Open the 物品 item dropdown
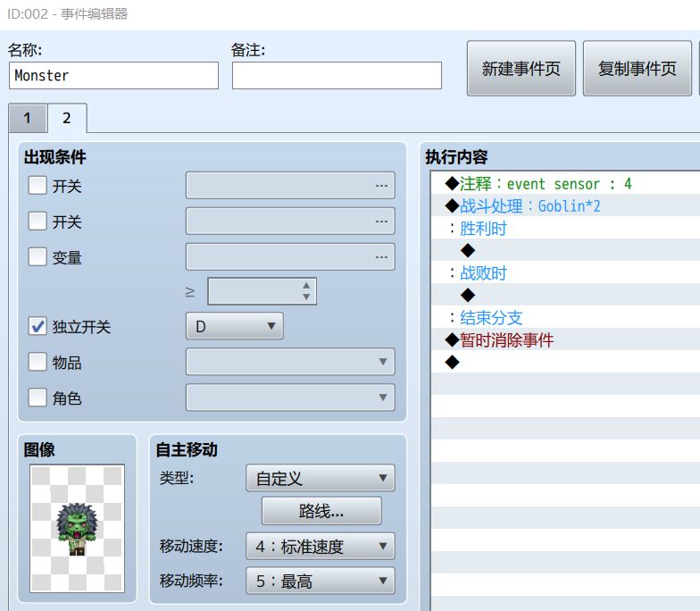The height and width of the screenshot is (611, 700). click(290, 362)
